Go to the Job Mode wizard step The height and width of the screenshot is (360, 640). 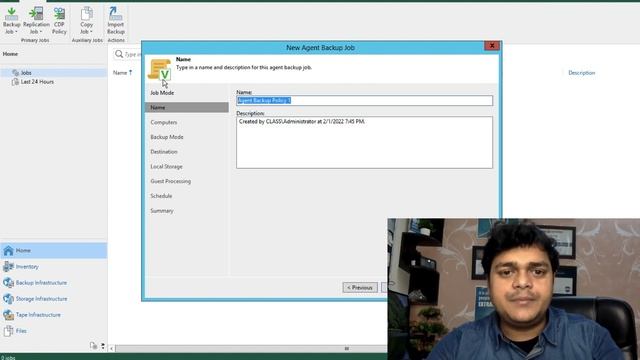[162, 93]
